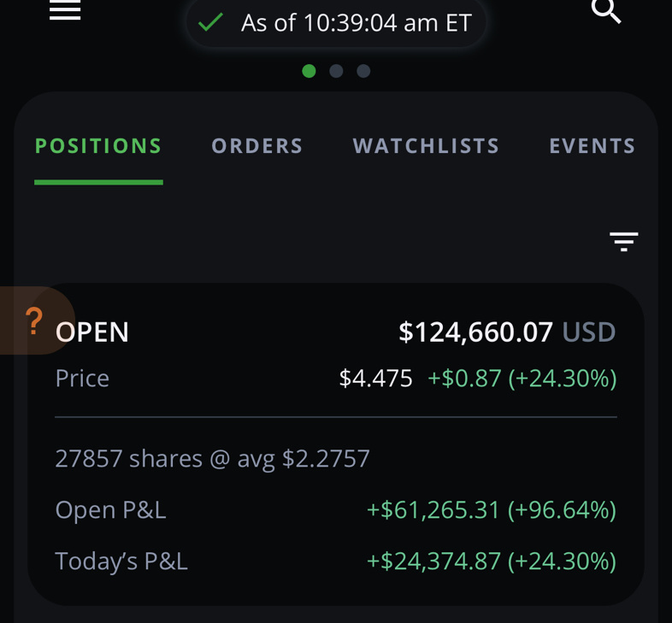This screenshot has height=623, width=672.
Task: Tap the Today's P&L +$24,374.87 row
Action: 336,561
